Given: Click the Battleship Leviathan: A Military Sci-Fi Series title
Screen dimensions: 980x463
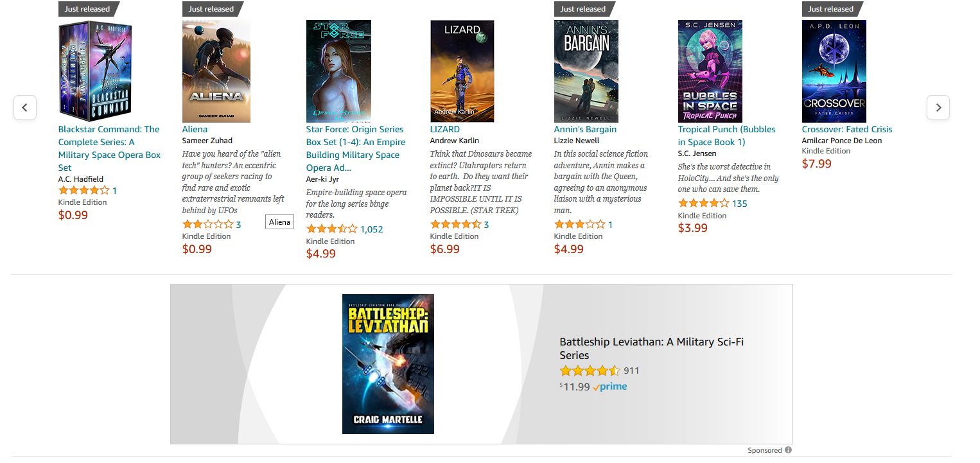Looking at the screenshot, I should (x=652, y=349).
